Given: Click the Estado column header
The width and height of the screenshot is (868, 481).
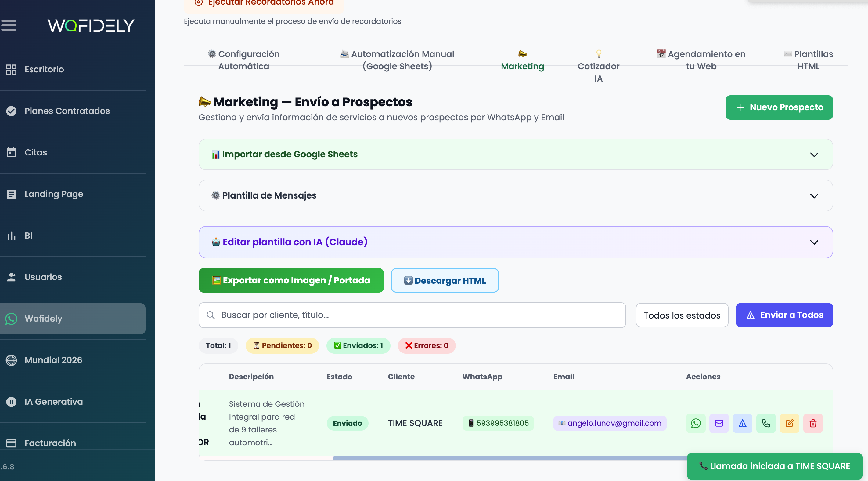Looking at the screenshot, I should pyautogui.click(x=339, y=377).
